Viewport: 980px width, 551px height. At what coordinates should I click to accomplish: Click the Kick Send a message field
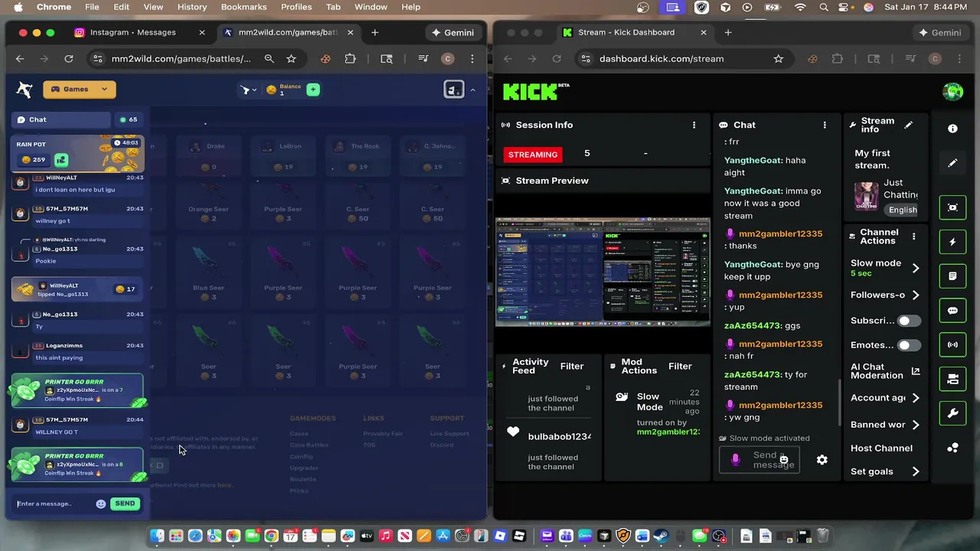pos(759,460)
